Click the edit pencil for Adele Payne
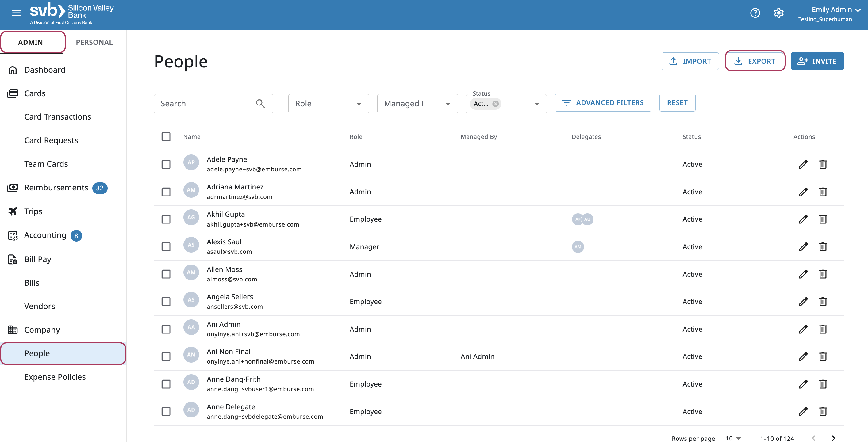 pyautogui.click(x=803, y=164)
